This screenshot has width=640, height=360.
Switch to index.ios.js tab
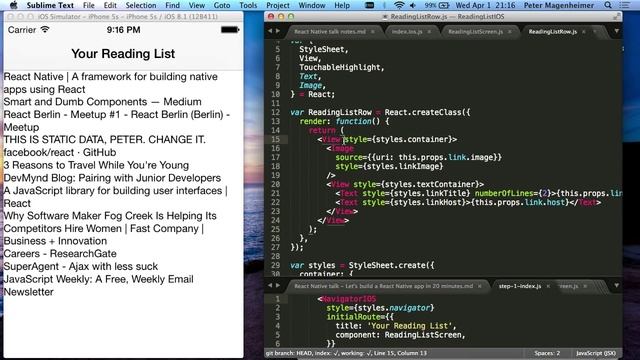(x=407, y=31)
